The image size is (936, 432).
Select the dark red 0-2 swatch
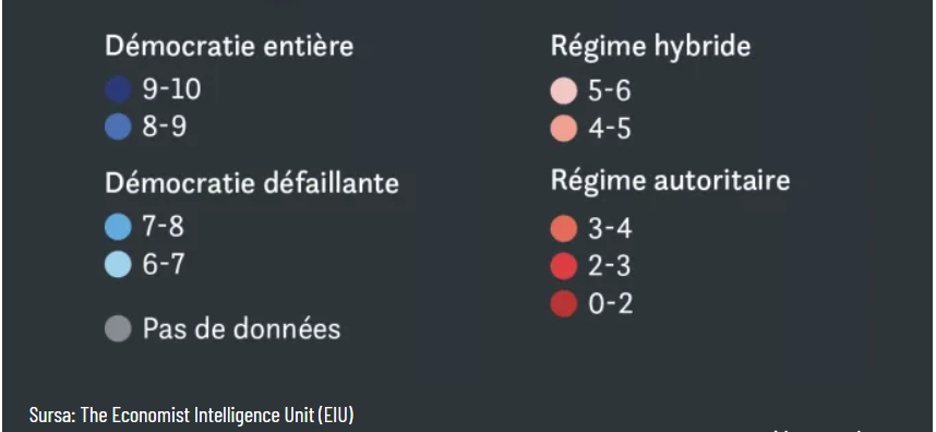[564, 304]
